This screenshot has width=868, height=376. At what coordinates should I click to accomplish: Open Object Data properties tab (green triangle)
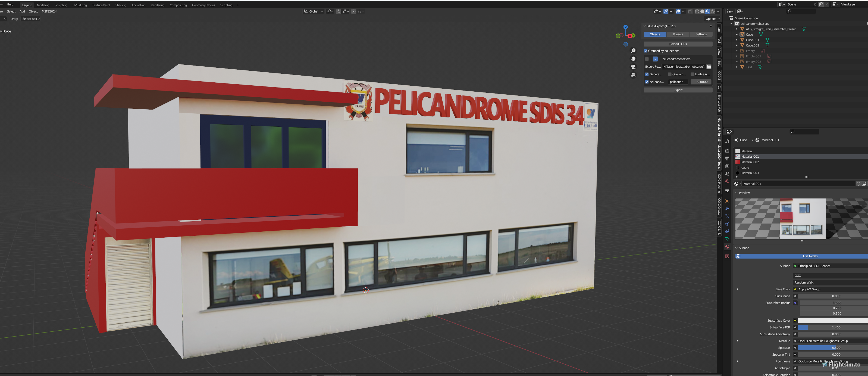tap(727, 239)
